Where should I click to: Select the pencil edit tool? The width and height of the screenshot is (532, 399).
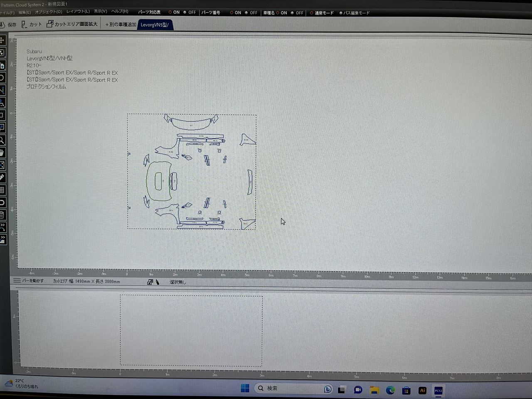2,177
